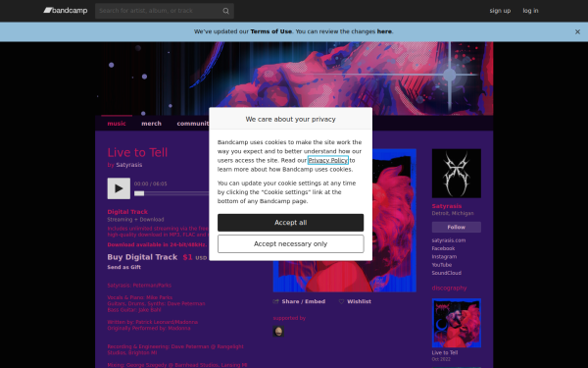588x368 pixels.
Task: Open 'Live to Tell' discography title
Action: coord(445,353)
